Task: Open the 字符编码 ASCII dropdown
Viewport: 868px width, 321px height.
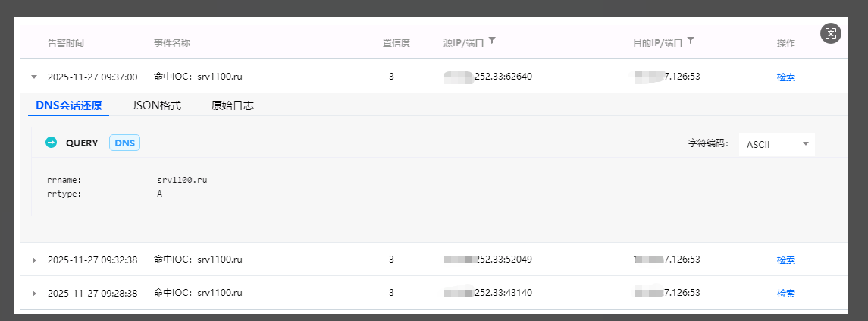Action: [776, 143]
